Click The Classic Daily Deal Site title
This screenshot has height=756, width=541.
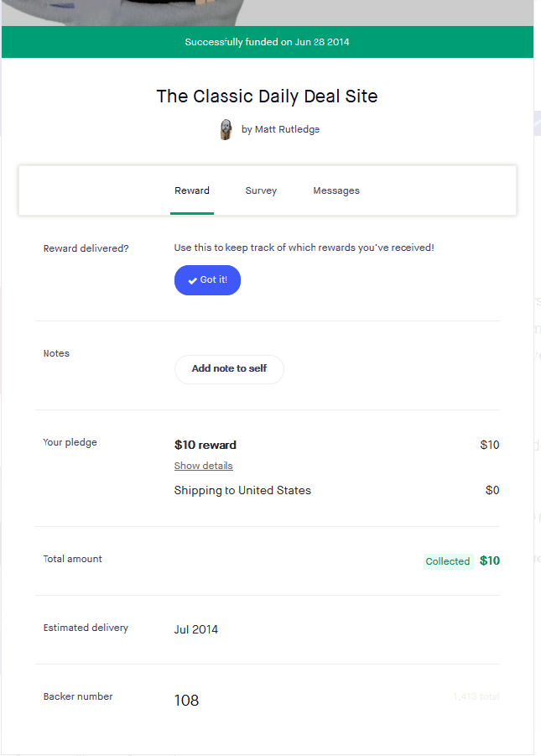267,96
